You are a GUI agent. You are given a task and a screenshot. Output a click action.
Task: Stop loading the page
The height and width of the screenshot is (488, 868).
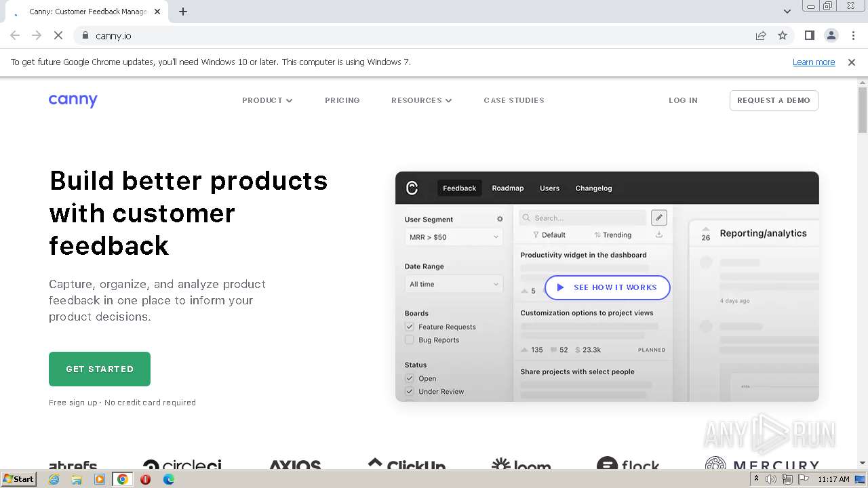(x=58, y=35)
